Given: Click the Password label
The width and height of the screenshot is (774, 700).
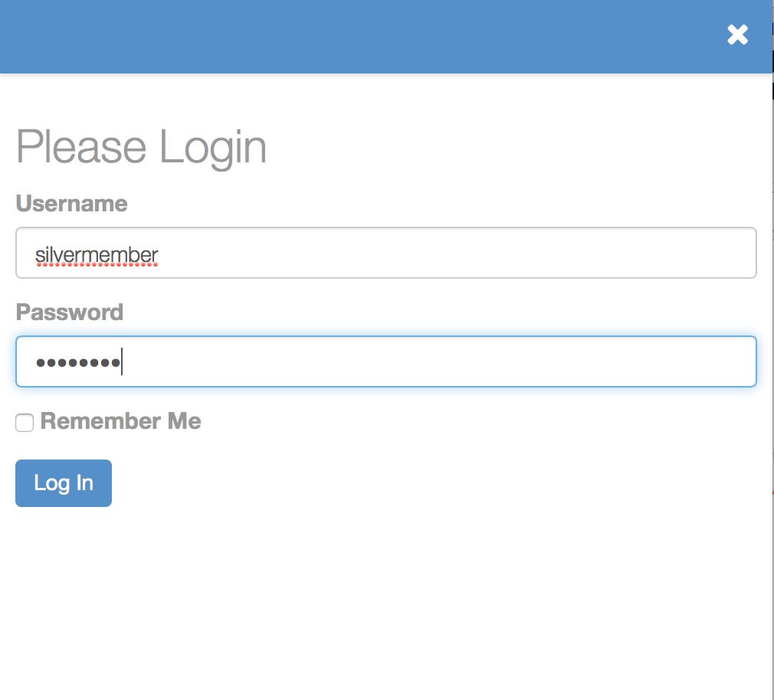Looking at the screenshot, I should point(69,312).
